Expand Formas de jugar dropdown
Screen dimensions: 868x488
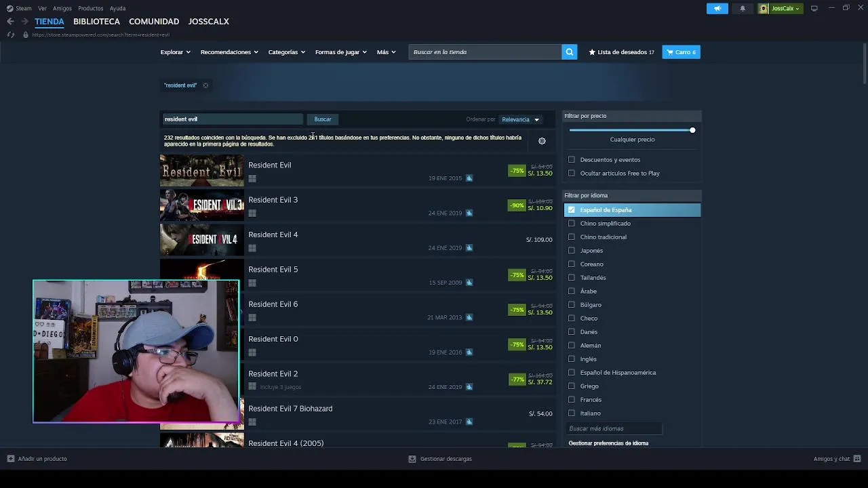(x=340, y=52)
